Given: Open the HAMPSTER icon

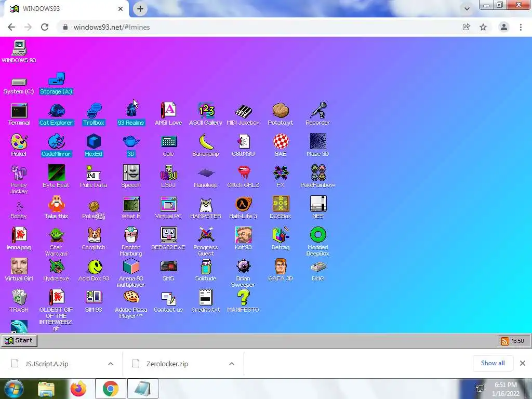Looking at the screenshot, I should [206, 204].
